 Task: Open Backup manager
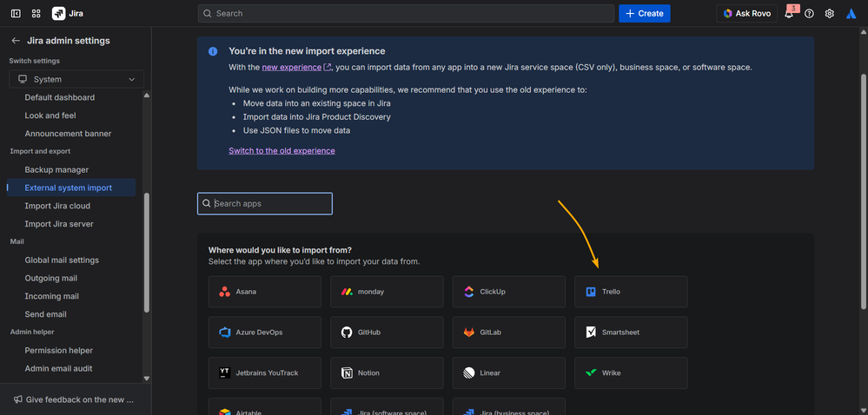[56, 170]
